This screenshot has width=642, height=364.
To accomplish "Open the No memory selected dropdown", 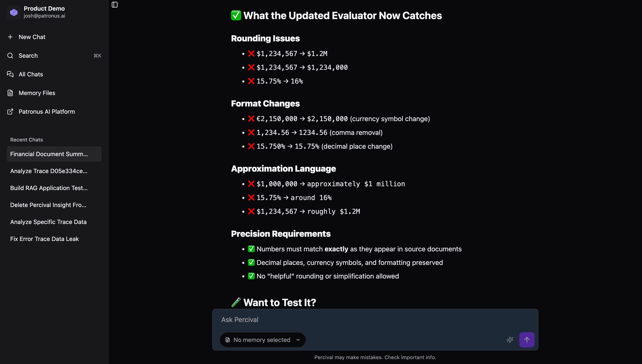I will coord(262,339).
